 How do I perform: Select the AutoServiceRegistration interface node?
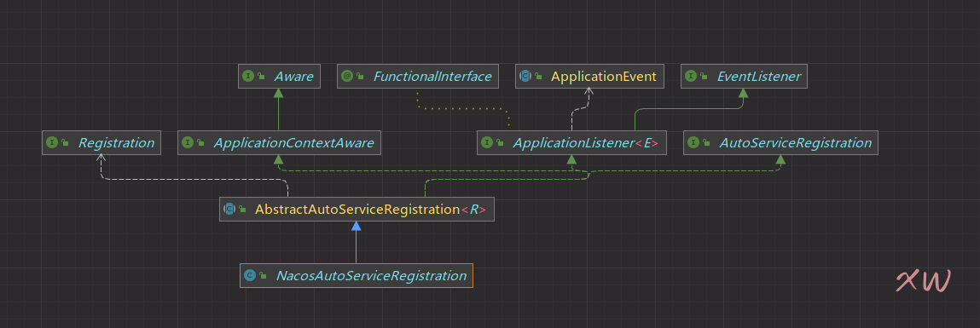click(780, 142)
